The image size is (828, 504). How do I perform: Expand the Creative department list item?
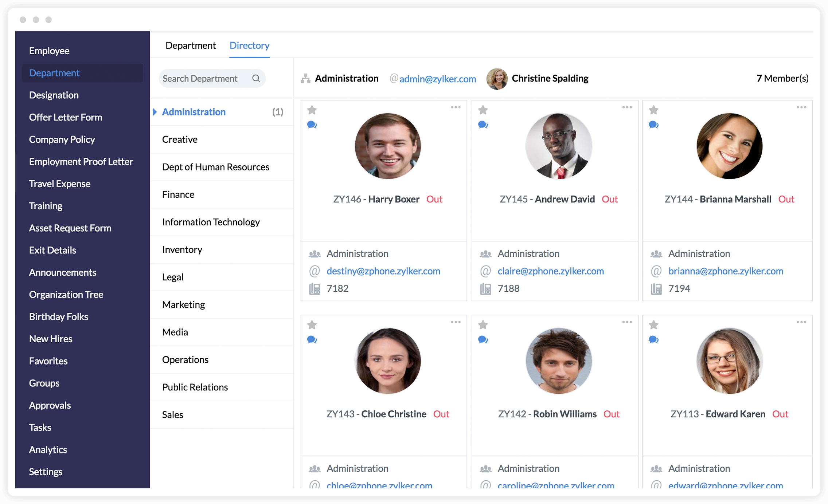coord(180,139)
